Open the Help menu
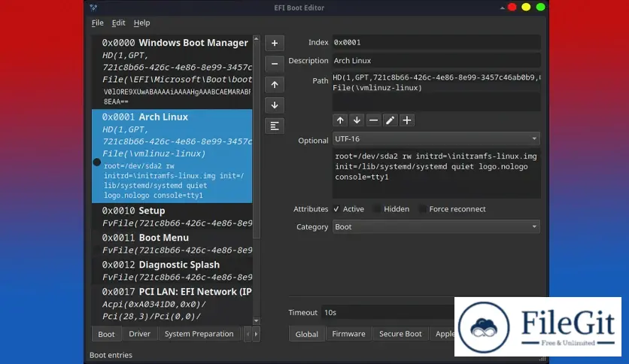Viewport: 629px width, 364px height. (141, 23)
